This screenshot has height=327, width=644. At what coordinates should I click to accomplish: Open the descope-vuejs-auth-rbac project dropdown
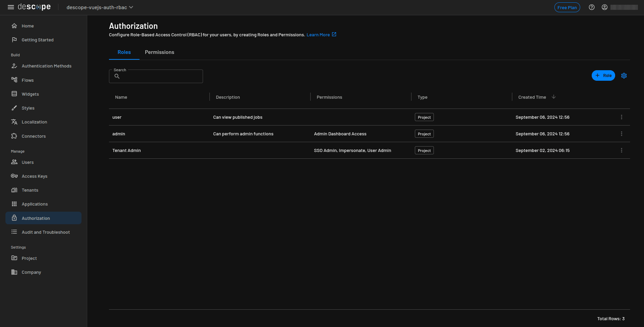[99, 7]
